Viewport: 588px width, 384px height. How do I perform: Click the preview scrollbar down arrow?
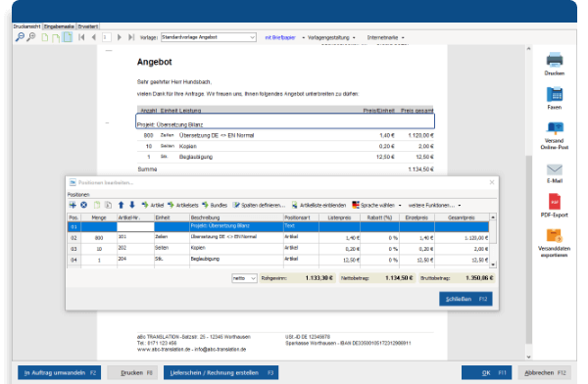pos(529,357)
